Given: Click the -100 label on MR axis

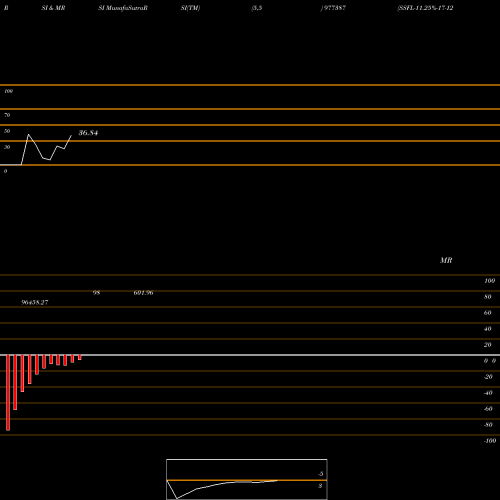Looking at the screenshot, I should tap(490, 441).
